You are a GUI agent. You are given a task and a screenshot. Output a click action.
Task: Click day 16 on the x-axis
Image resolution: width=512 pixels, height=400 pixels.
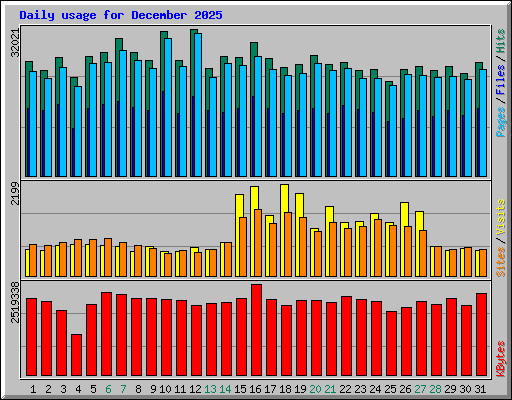pos(255,389)
